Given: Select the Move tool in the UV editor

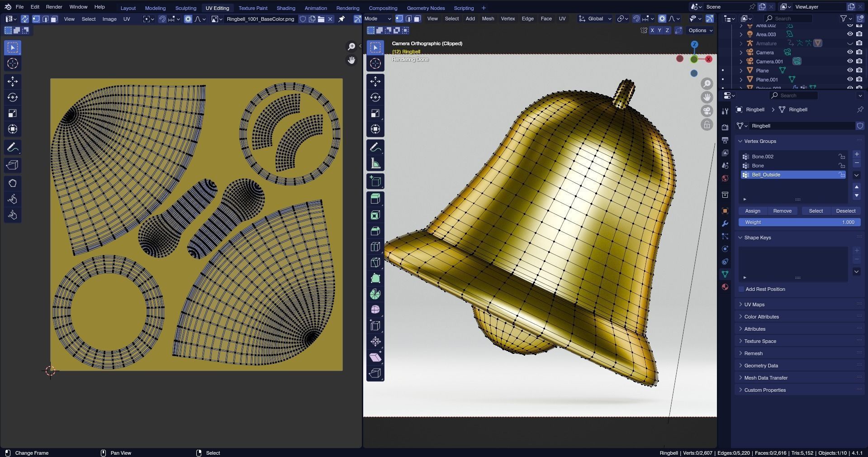Looking at the screenshot, I should point(13,81).
